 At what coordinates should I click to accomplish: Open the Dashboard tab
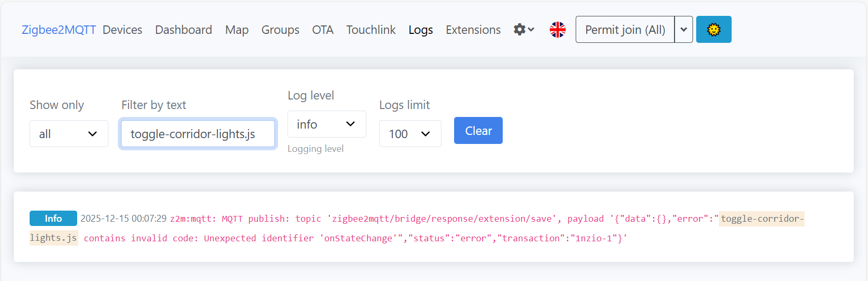coord(183,30)
